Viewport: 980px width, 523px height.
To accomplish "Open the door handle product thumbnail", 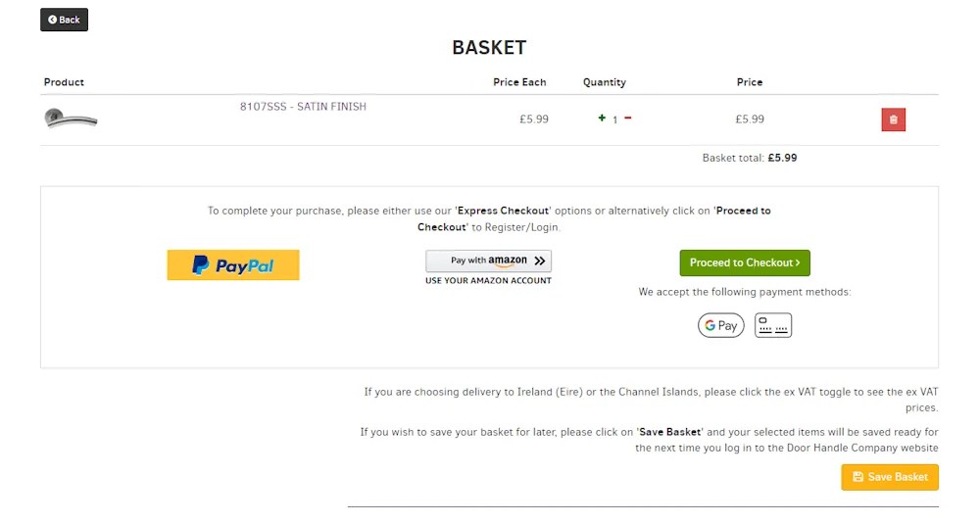I will click(x=71, y=119).
